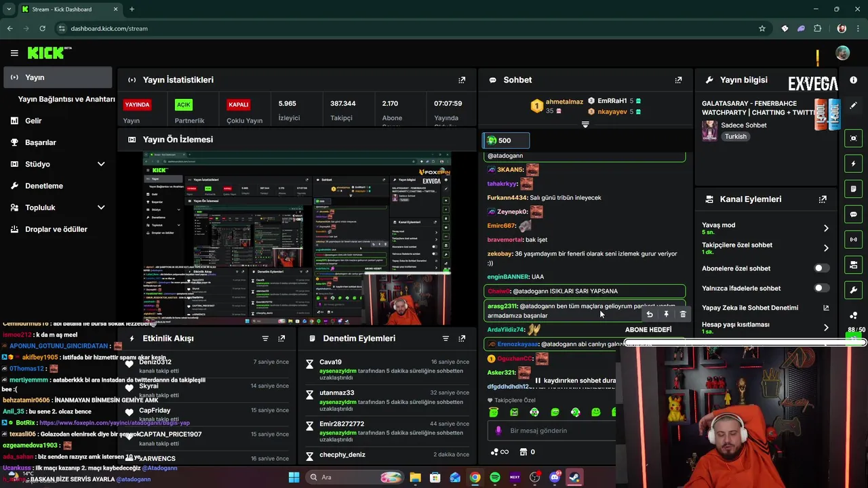This screenshot has height=488, width=868.
Task: Pop out the Etkinlik Akışı panel
Action: point(281,338)
